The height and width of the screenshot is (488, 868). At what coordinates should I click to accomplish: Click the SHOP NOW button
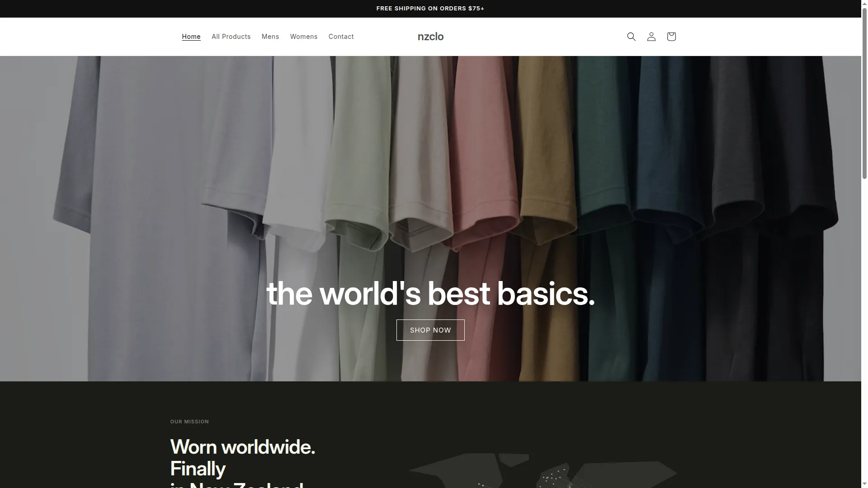click(x=430, y=330)
